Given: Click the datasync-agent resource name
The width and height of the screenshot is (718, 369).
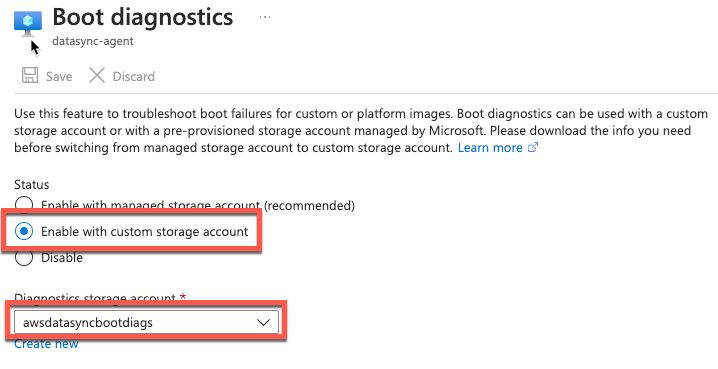Looking at the screenshot, I should tap(93, 41).
